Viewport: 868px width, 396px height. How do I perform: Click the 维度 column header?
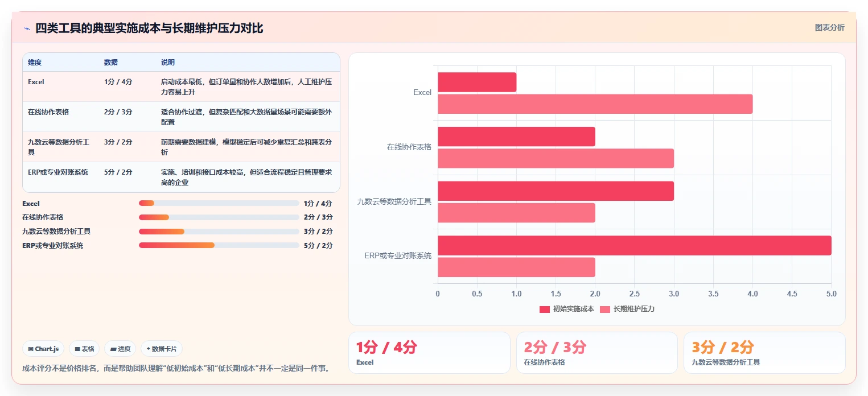[x=35, y=63]
